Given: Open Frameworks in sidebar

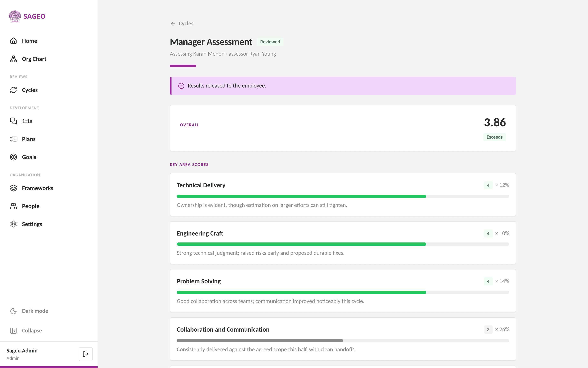Looking at the screenshot, I should (37, 188).
